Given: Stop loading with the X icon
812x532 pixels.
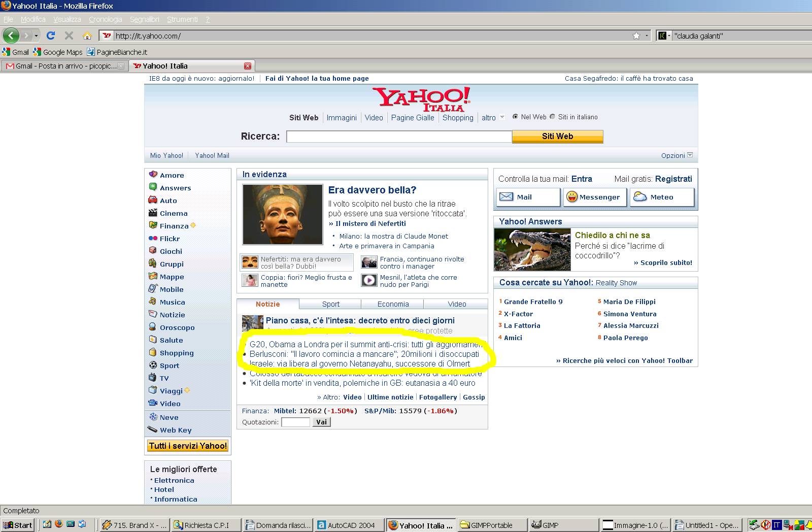Looking at the screenshot, I should click(69, 36).
